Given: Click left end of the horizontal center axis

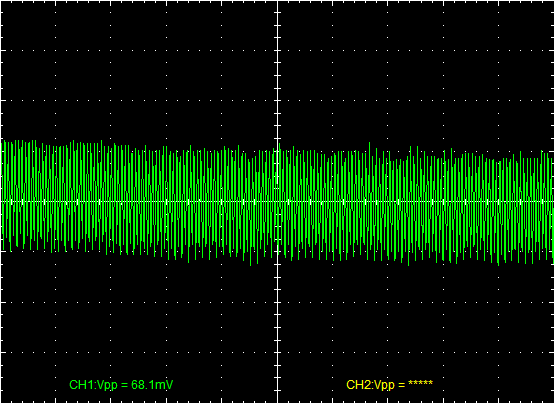Looking at the screenshot, I should point(2,202).
